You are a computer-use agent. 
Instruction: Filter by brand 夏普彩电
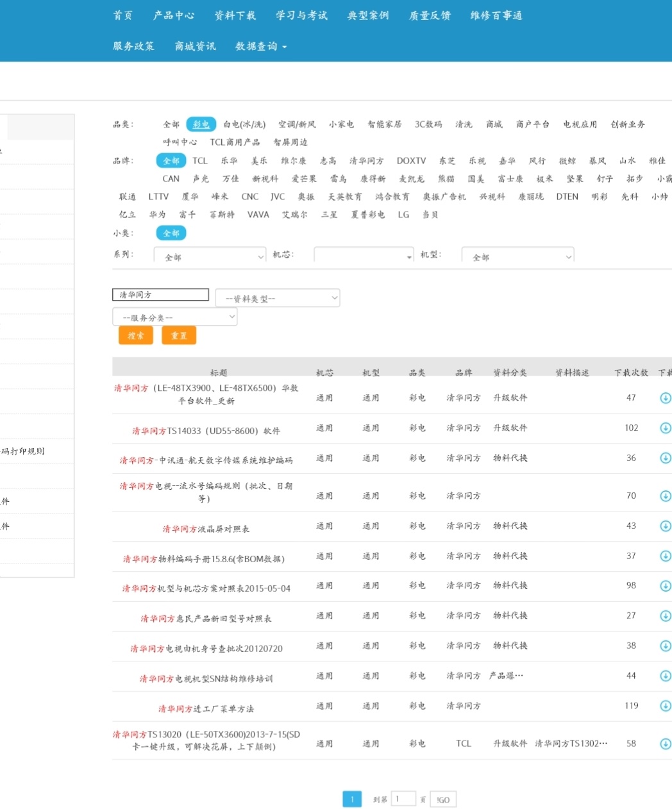pyautogui.click(x=368, y=215)
